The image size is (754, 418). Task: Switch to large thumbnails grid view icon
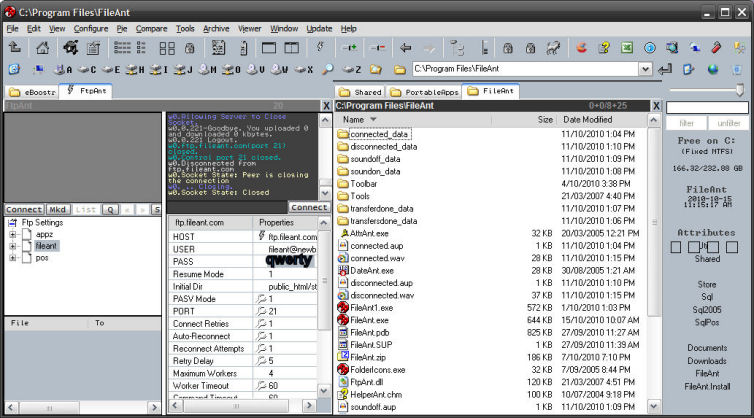pos(167,48)
